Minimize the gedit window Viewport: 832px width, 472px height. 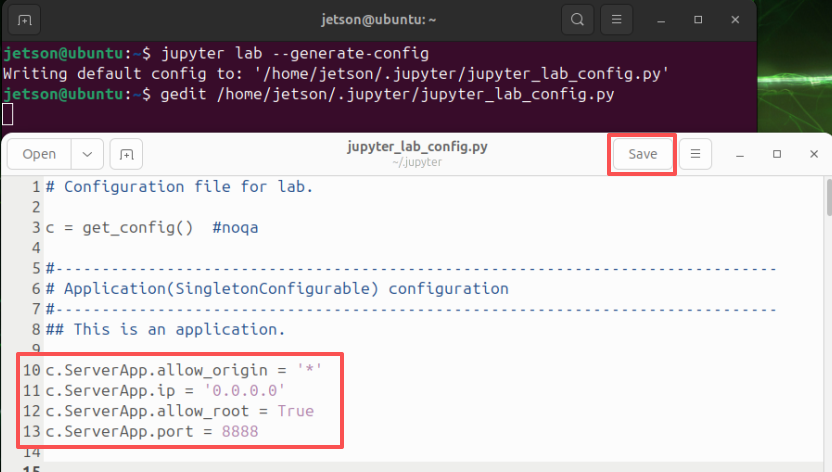point(740,154)
